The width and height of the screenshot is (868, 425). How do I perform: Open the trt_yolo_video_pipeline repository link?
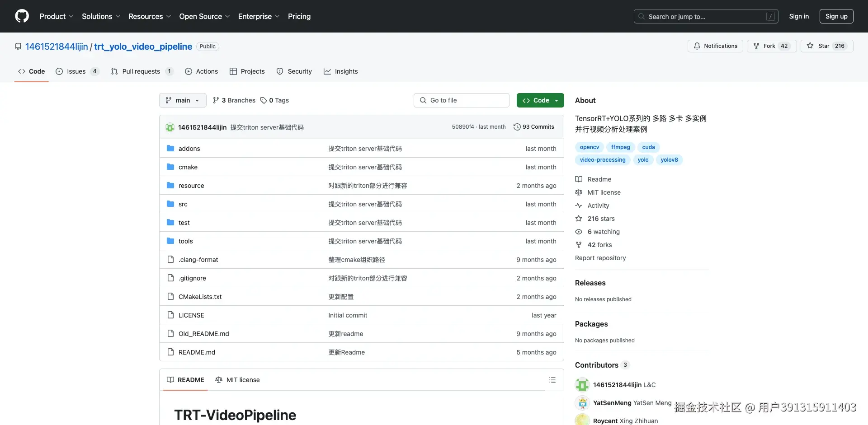(x=143, y=47)
